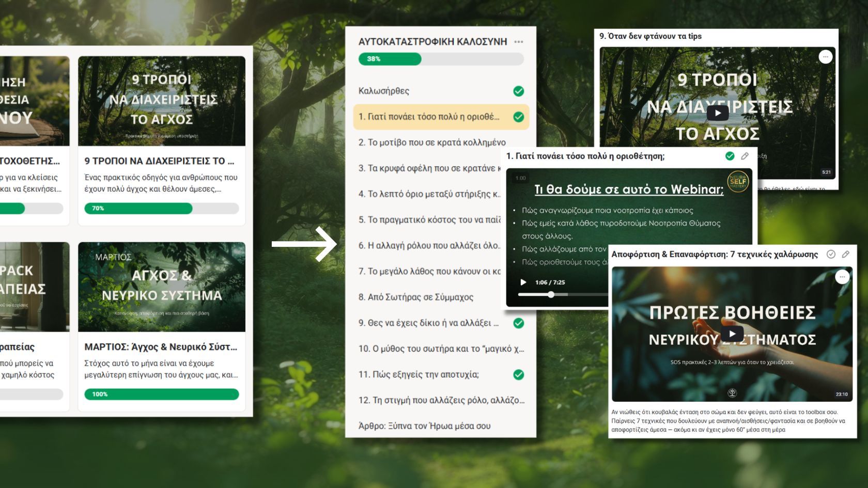Play the ΠΡΩΤΕΣ ΒΟΗΘΕΙΕΣ ΝΕΥΡΙΚΟΥ ΣΥΣΤΗΜΑΤΟΣ video
The image size is (868, 488).
click(732, 334)
